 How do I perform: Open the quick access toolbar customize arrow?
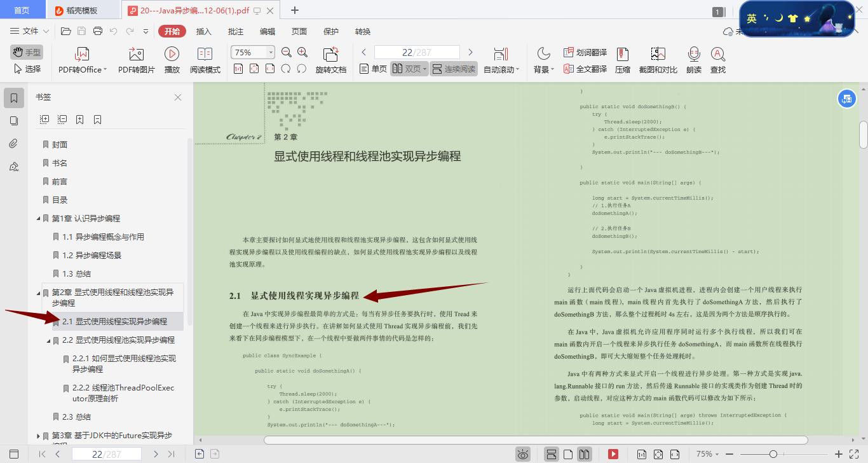tap(146, 31)
